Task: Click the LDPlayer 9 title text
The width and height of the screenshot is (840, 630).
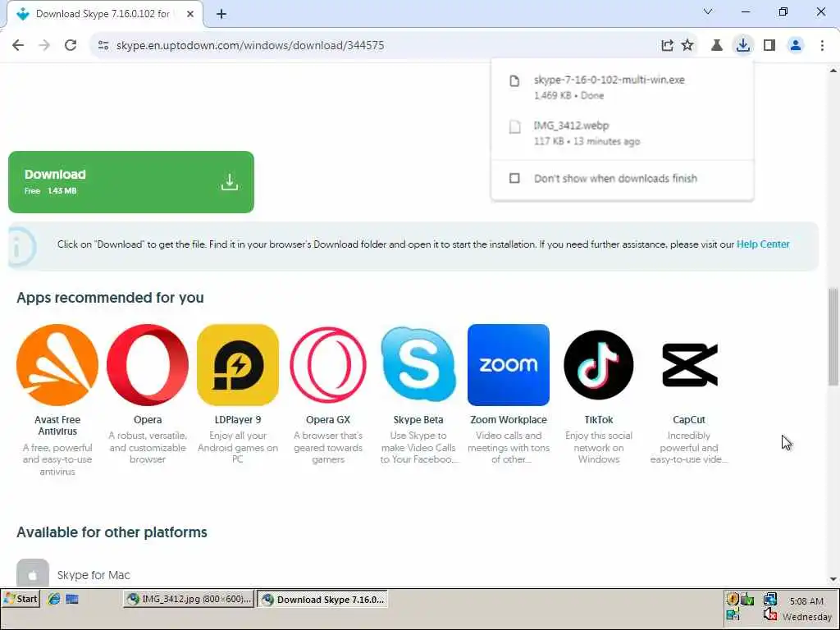Action: tap(238, 419)
